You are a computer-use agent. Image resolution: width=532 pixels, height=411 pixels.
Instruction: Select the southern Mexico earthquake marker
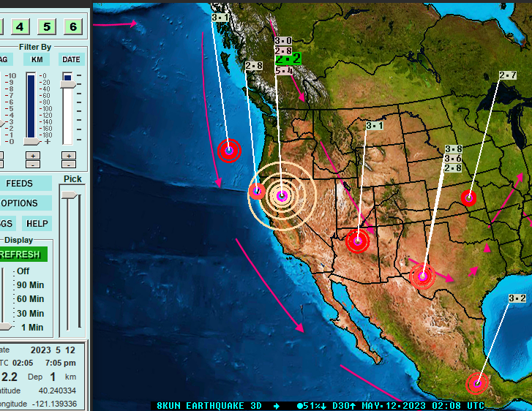coord(477,383)
